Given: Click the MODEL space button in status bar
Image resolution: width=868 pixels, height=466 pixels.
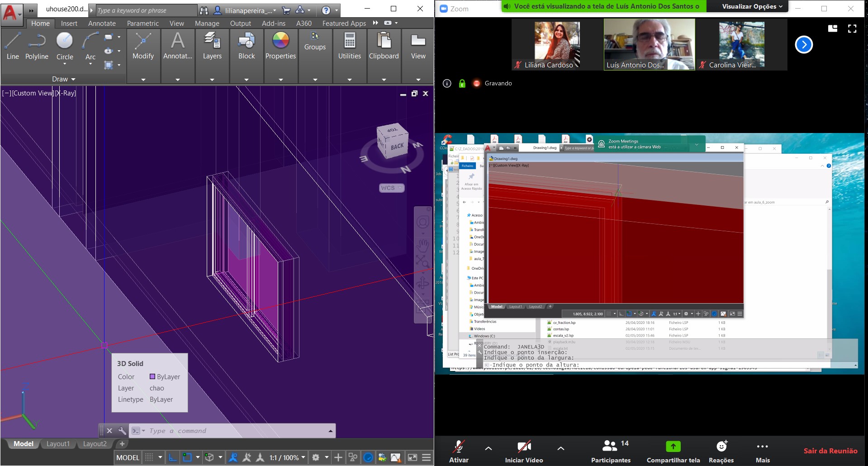Looking at the screenshot, I should 128,457.
